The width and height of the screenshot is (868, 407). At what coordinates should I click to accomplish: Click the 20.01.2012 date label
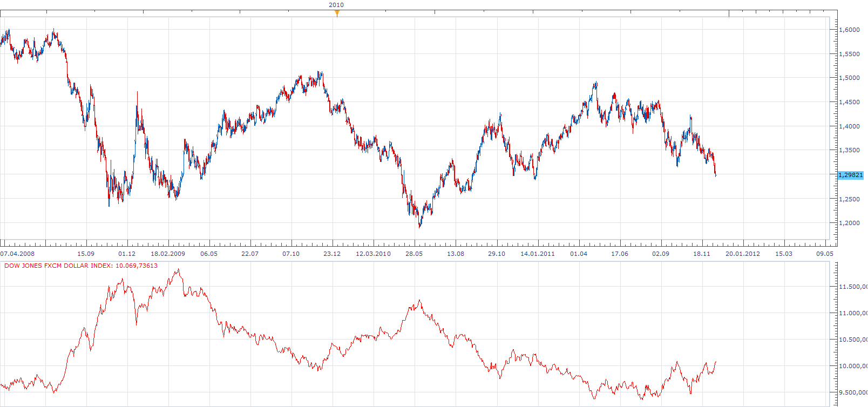743,254
